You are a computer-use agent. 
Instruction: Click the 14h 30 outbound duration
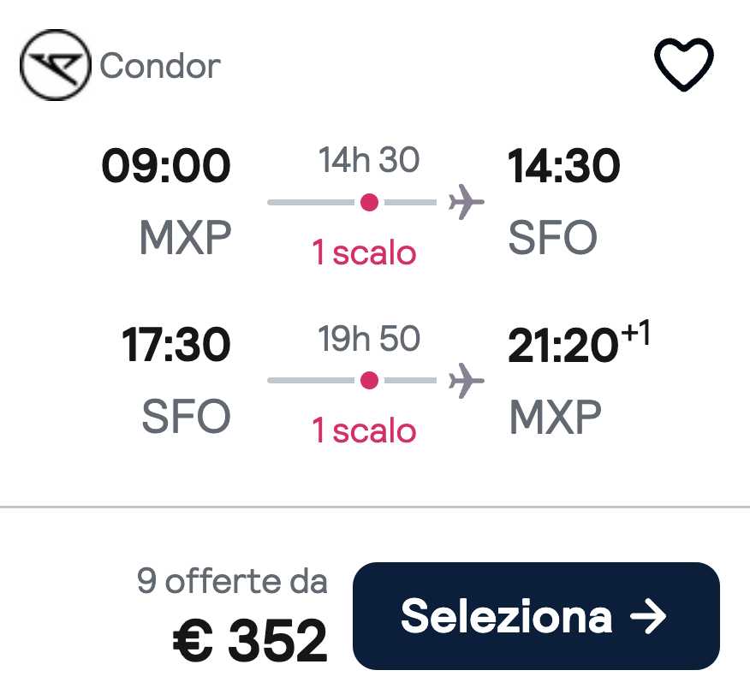click(369, 160)
